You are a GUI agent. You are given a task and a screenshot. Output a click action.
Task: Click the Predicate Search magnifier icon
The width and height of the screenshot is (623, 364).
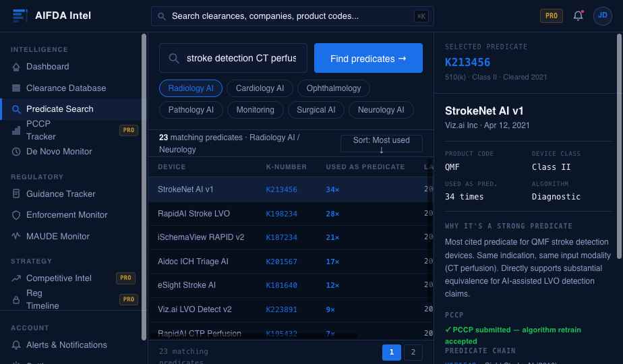pyautogui.click(x=16, y=109)
